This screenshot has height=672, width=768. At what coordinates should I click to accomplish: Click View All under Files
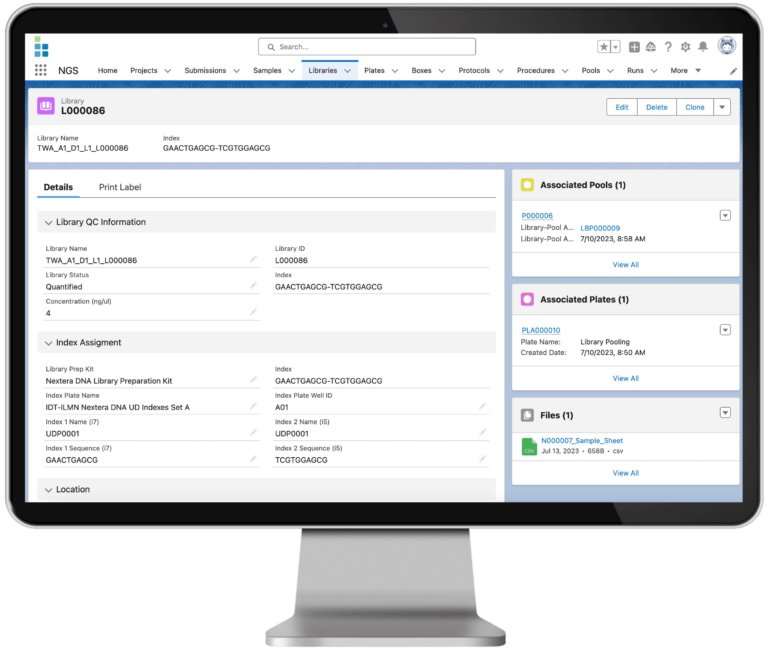click(x=625, y=473)
